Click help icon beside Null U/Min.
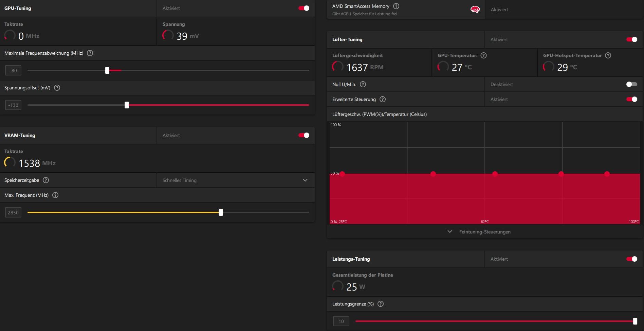The height and width of the screenshot is (331, 644). [x=363, y=84]
